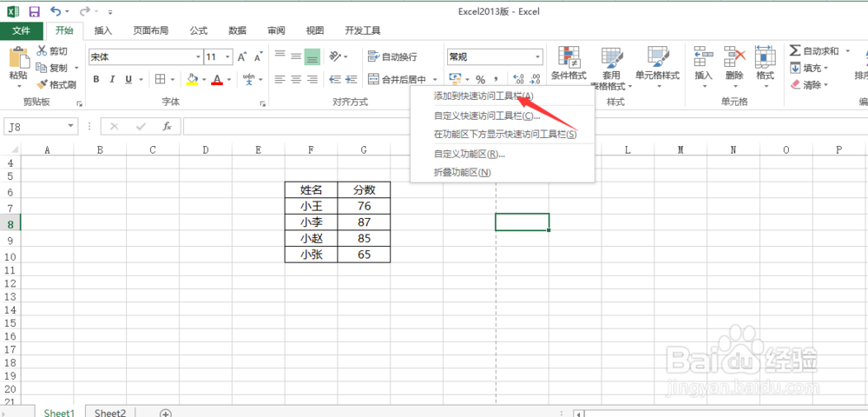
Task: Switch to the Insert (插入) tab
Action: pyautogui.click(x=103, y=30)
